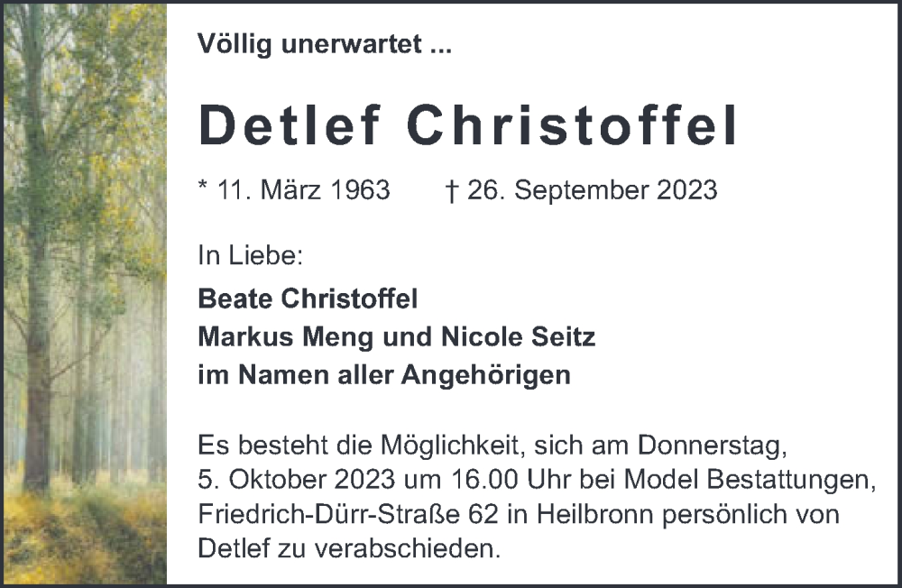902x588 pixels.
Task: Click the forest photo on the left
Action: [x=84, y=293]
